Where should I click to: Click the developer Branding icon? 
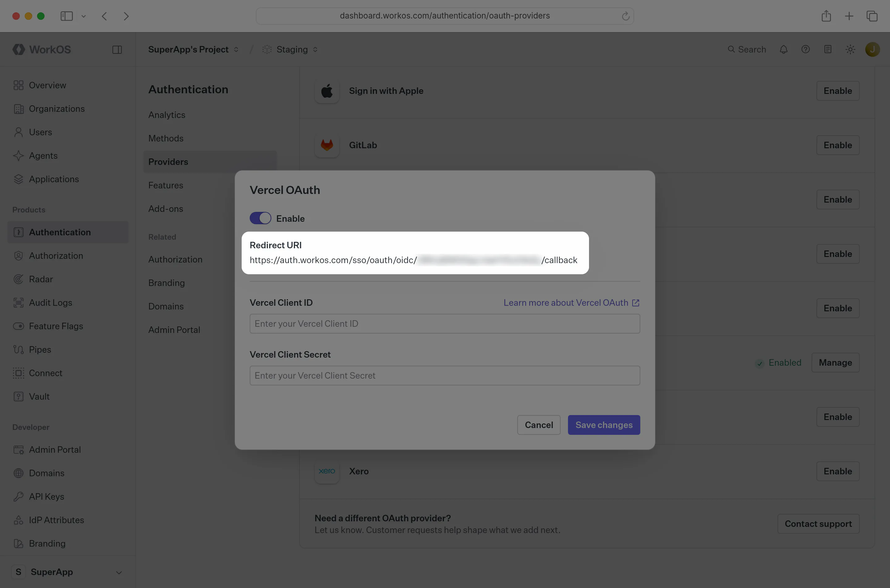tap(18, 544)
